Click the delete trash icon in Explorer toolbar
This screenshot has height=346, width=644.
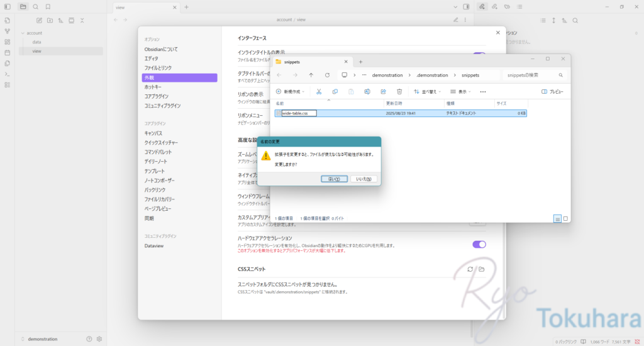pos(399,91)
